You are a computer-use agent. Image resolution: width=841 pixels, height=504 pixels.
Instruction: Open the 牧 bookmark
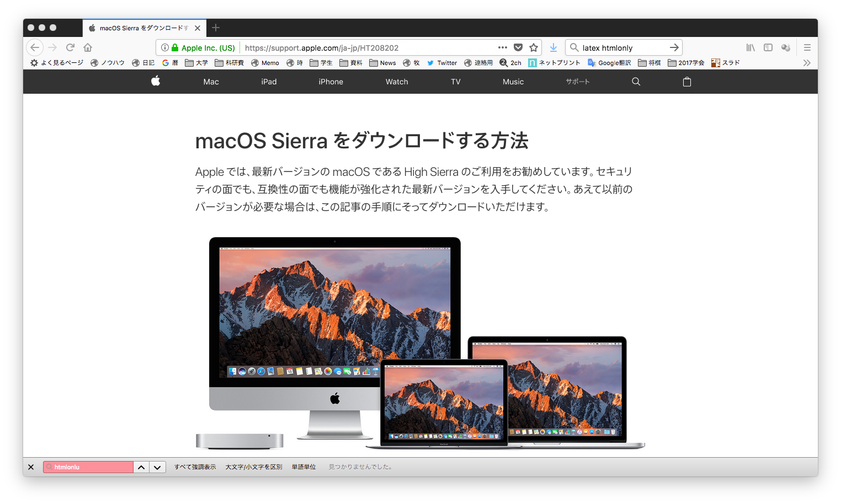[x=411, y=63]
